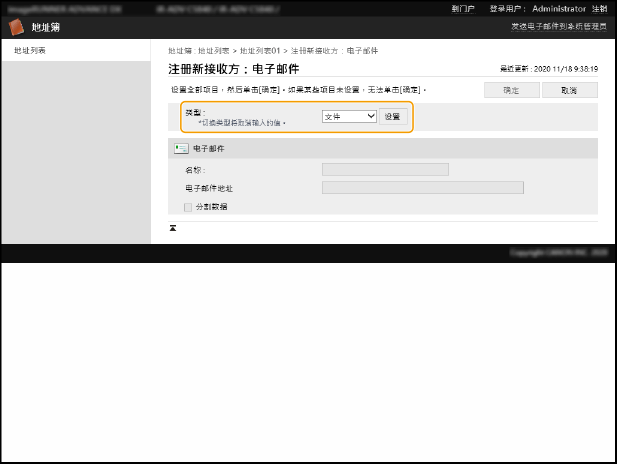Open 地址列表 in the left sidebar
The image size is (617, 464).
point(29,50)
